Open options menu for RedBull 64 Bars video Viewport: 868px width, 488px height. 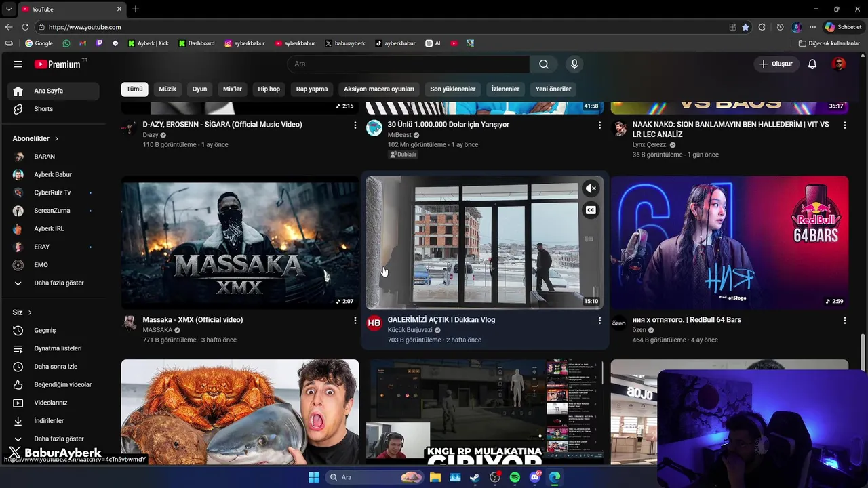[844, 321]
